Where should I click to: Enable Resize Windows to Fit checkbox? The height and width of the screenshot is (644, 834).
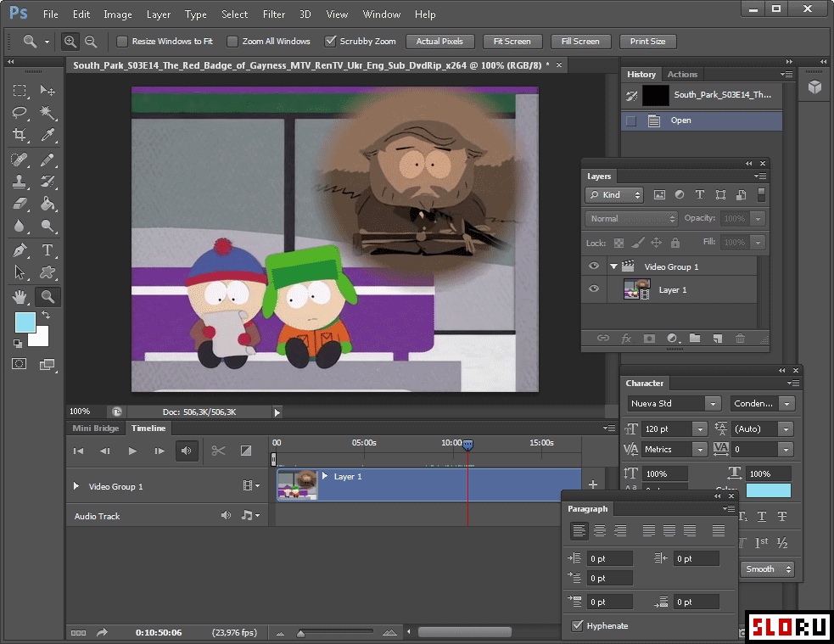122,42
